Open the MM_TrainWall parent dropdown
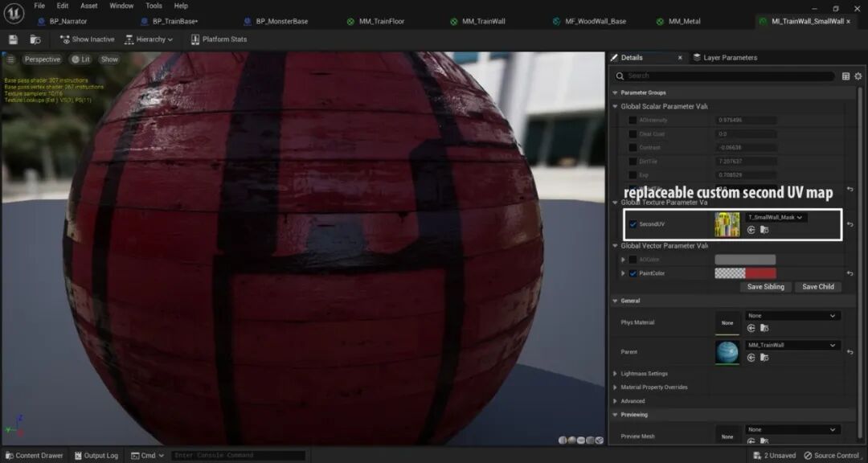 (792, 345)
